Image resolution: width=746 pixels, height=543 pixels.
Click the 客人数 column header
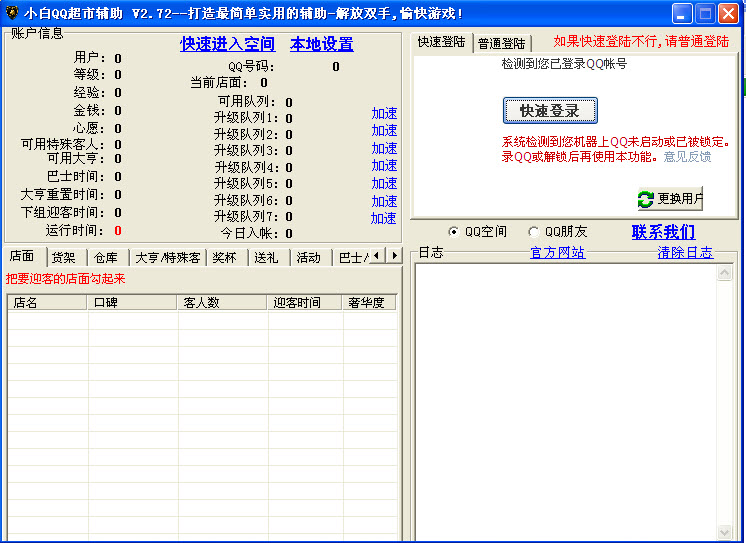[x=200, y=302]
